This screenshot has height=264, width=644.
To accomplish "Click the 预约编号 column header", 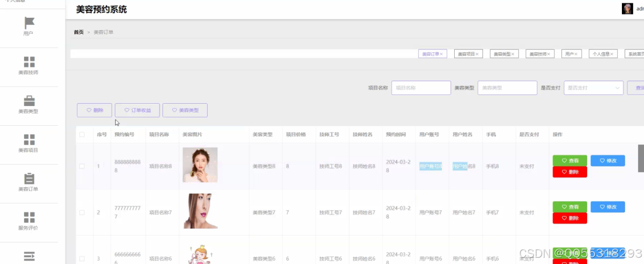I will (x=124, y=135).
